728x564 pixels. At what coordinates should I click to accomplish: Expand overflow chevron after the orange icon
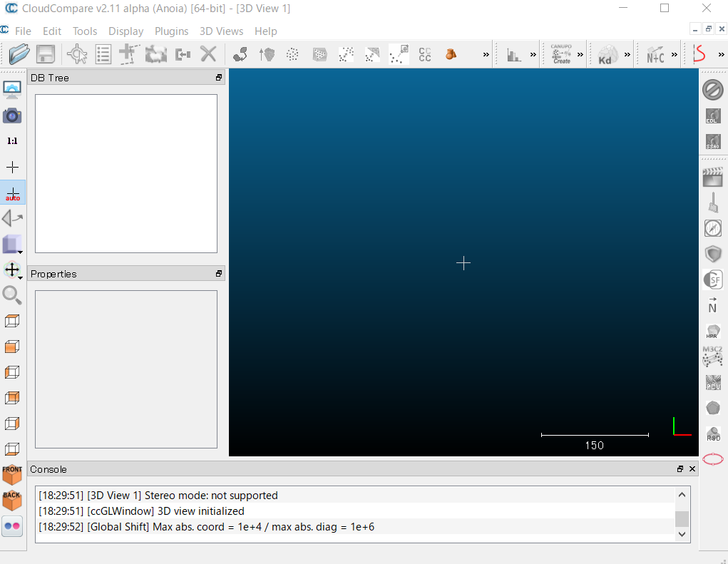[486, 55]
